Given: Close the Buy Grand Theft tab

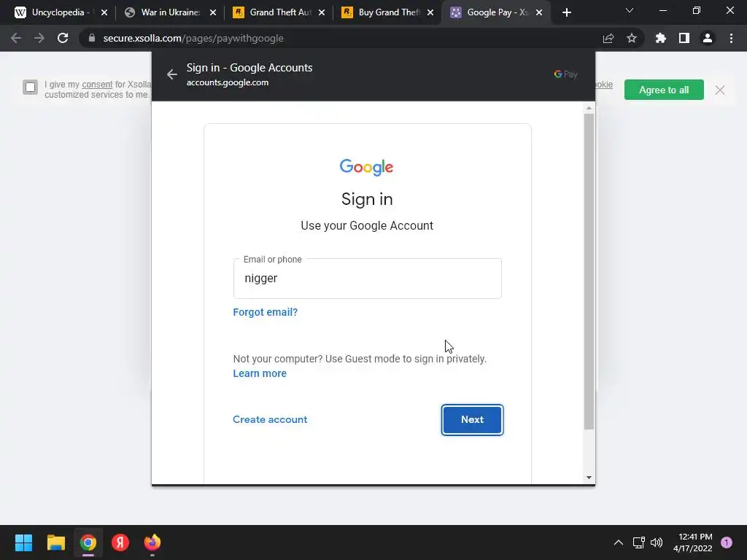Looking at the screenshot, I should [430, 12].
